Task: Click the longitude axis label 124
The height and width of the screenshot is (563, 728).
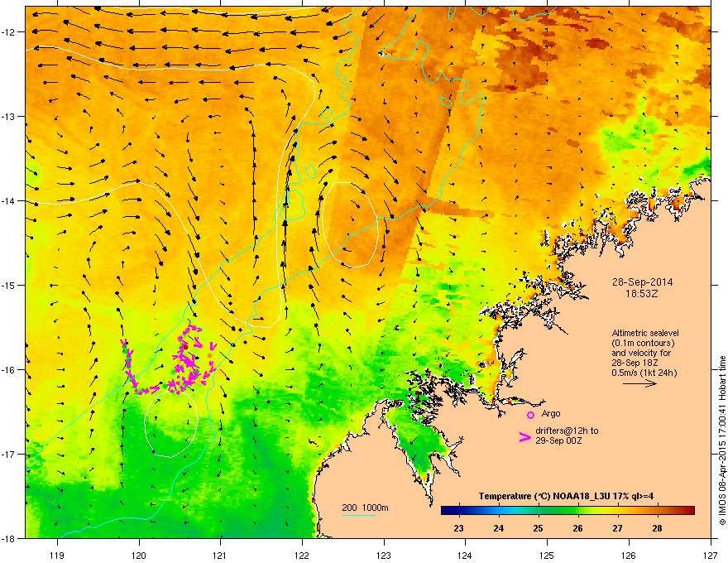Action: pyautogui.click(x=465, y=555)
